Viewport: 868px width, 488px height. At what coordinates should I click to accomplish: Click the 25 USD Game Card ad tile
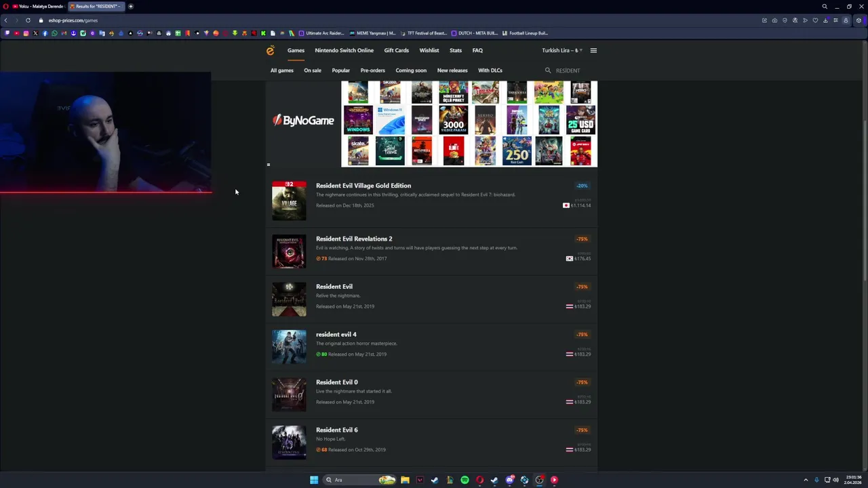pos(580,119)
